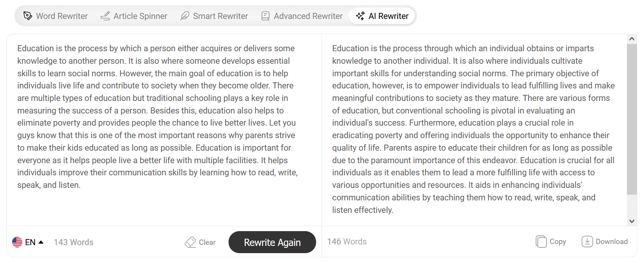Open the Advanced Rewriter tab

click(302, 16)
